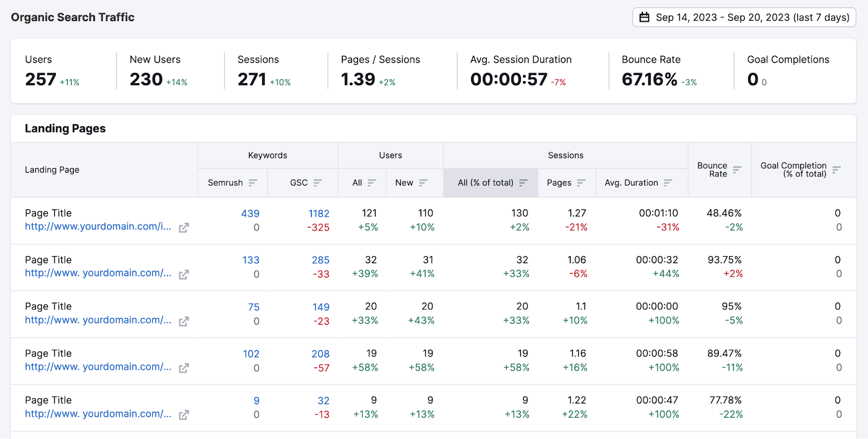Sort by GSC keywords column icon
The image size is (868, 439).
tap(318, 183)
